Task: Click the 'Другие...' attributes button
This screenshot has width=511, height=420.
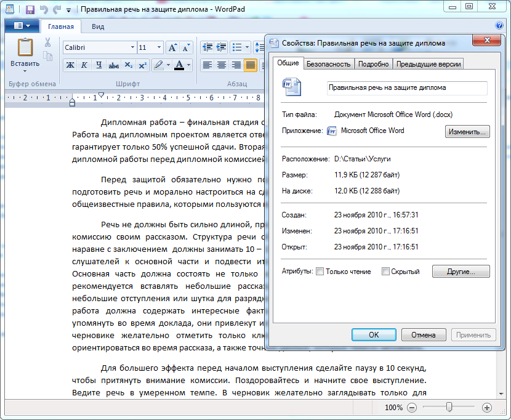Action: tap(461, 272)
